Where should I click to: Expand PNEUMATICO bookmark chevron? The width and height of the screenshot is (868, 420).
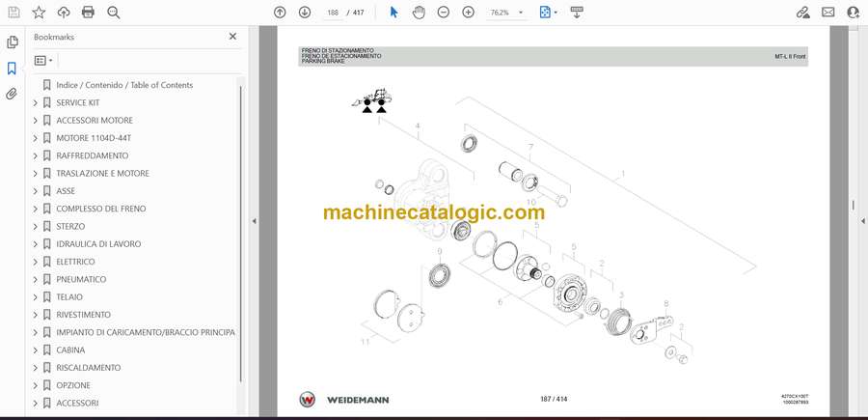pyautogui.click(x=36, y=279)
